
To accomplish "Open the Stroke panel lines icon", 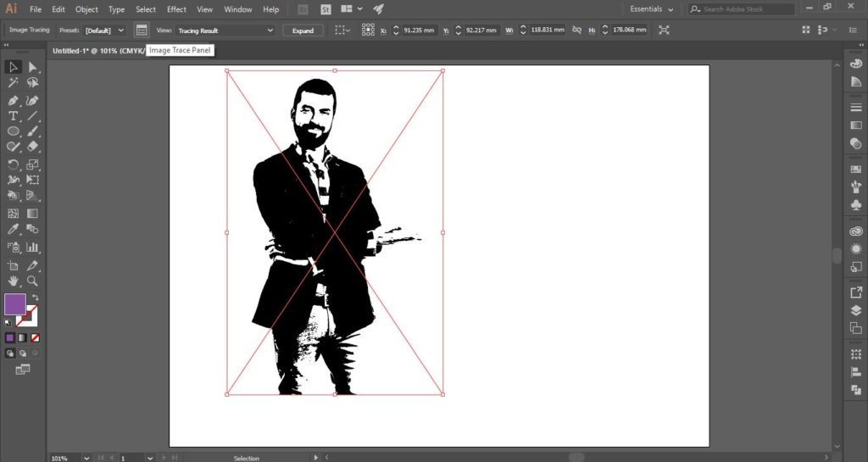I will click(856, 108).
